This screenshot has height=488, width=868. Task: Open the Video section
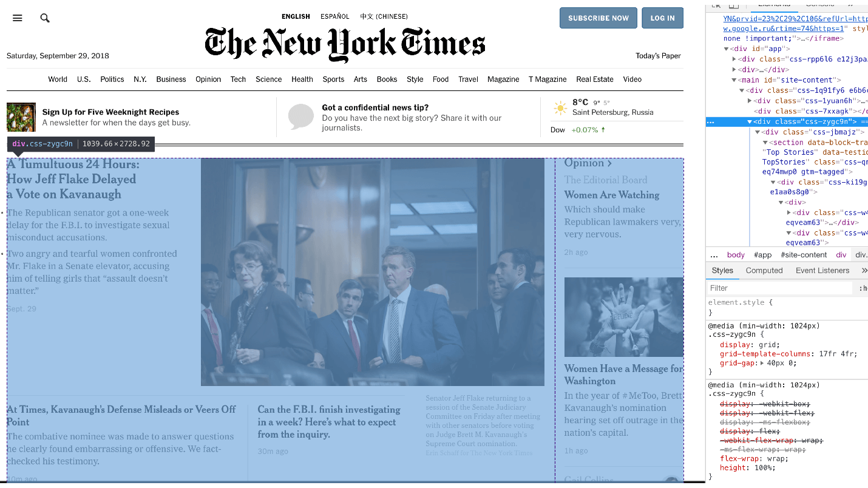632,80
